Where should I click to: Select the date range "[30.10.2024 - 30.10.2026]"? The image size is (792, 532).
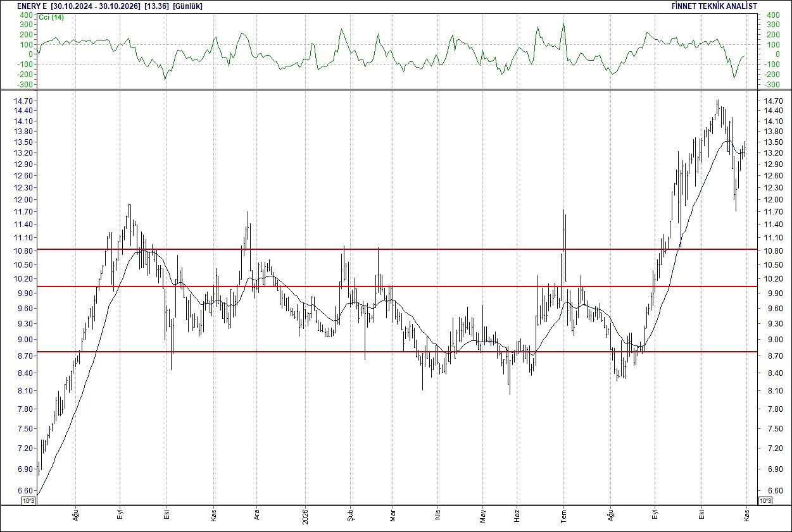96,6
